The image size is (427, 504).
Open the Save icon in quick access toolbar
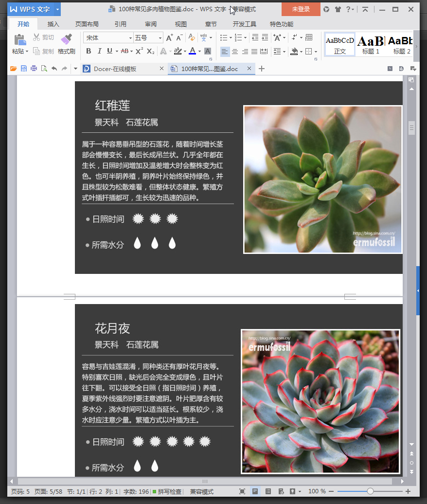pyautogui.click(x=23, y=68)
